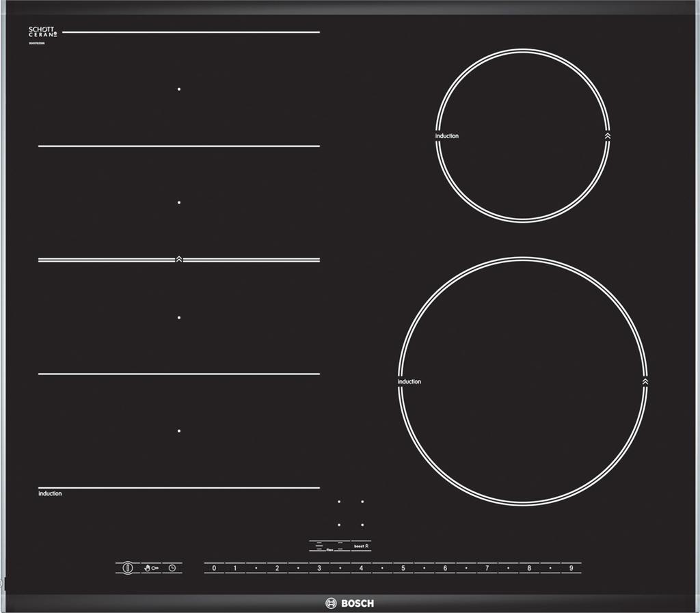Tap the boost function button
The image size is (700, 613).
pos(362,547)
